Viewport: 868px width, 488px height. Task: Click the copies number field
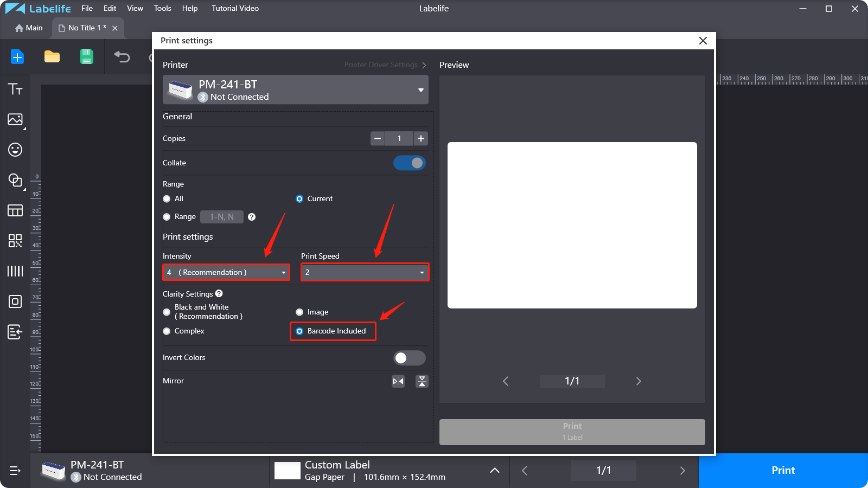tap(399, 138)
